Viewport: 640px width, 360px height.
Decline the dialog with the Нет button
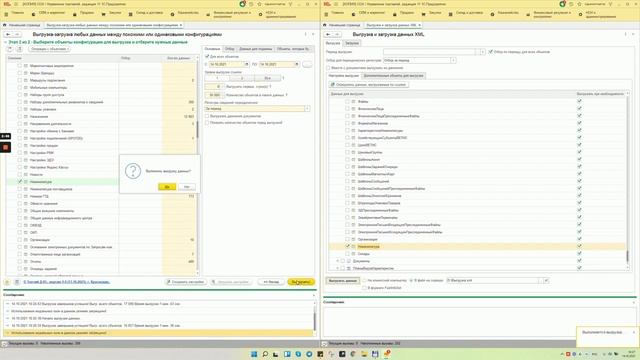[x=187, y=187]
